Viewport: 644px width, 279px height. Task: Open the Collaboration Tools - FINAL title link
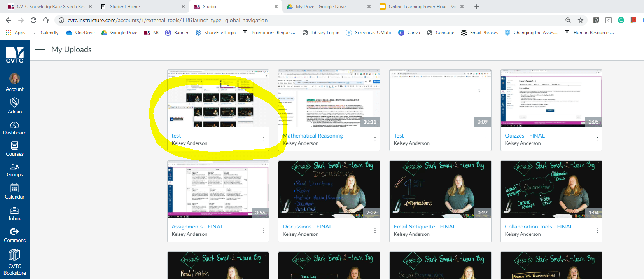539,227
